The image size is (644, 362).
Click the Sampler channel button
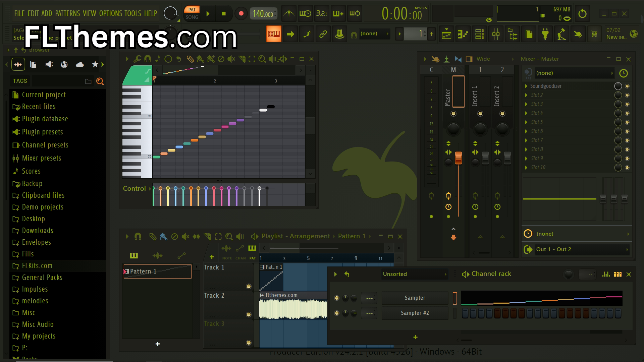click(x=415, y=298)
